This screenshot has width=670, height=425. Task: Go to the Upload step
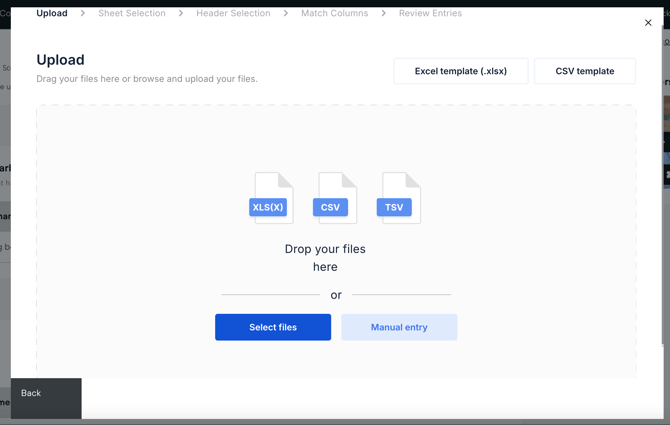pyautogui.click(x=52, y=13)
